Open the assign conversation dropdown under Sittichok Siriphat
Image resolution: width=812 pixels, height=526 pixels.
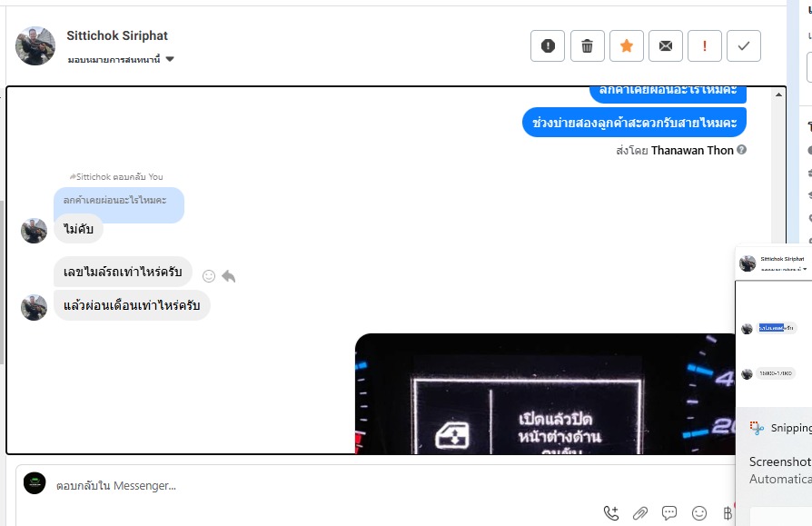point(121,60)
